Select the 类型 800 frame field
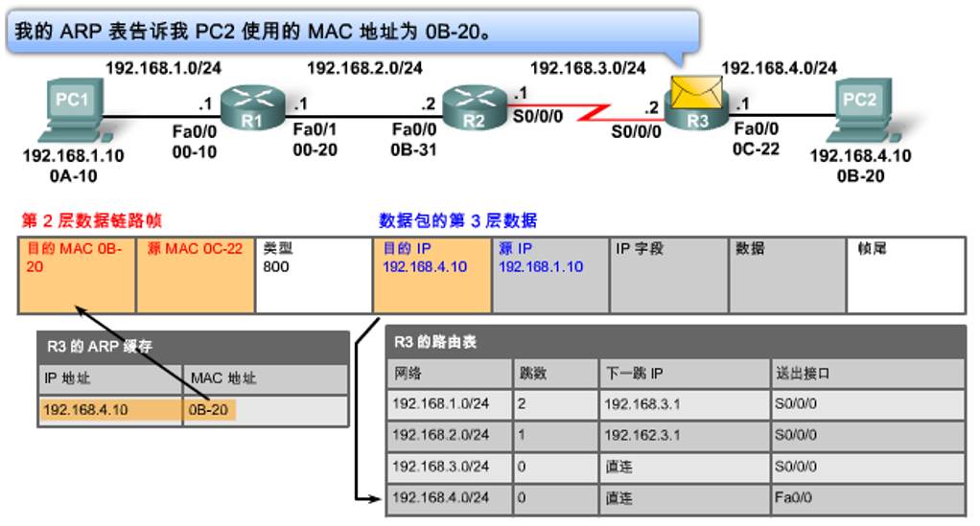Screen dimensions: 980x526 [314, 275]
